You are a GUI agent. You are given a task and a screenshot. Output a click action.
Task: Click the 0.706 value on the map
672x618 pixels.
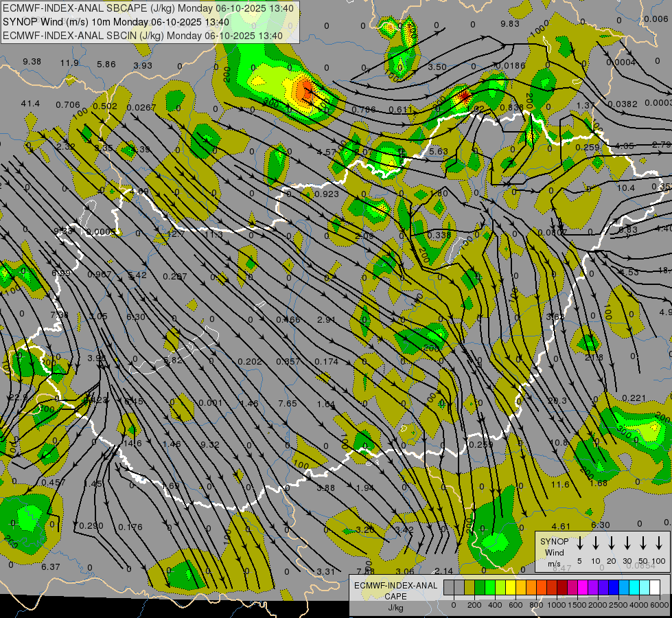click(x=68, y=104)
